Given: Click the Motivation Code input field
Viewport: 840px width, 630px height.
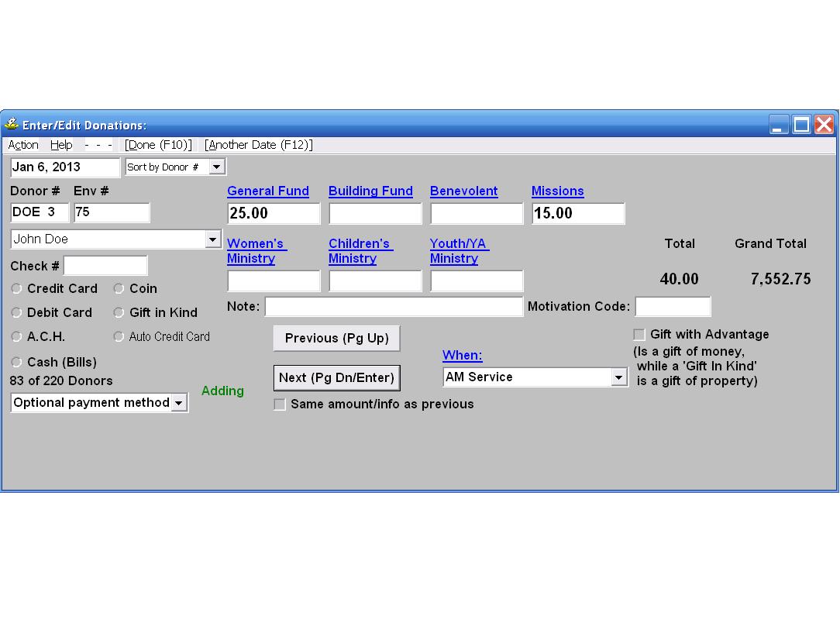Looking at the screenshot, I should tap(673, 306).
